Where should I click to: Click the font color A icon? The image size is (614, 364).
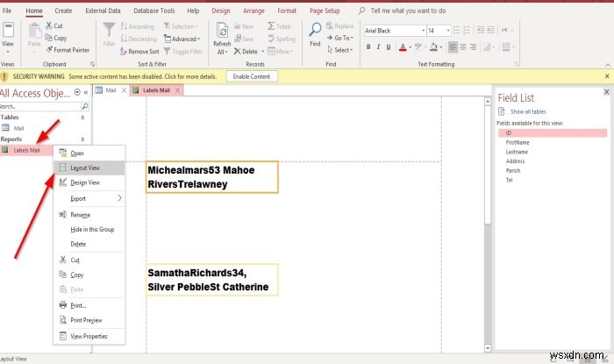[x=403, y=47]
